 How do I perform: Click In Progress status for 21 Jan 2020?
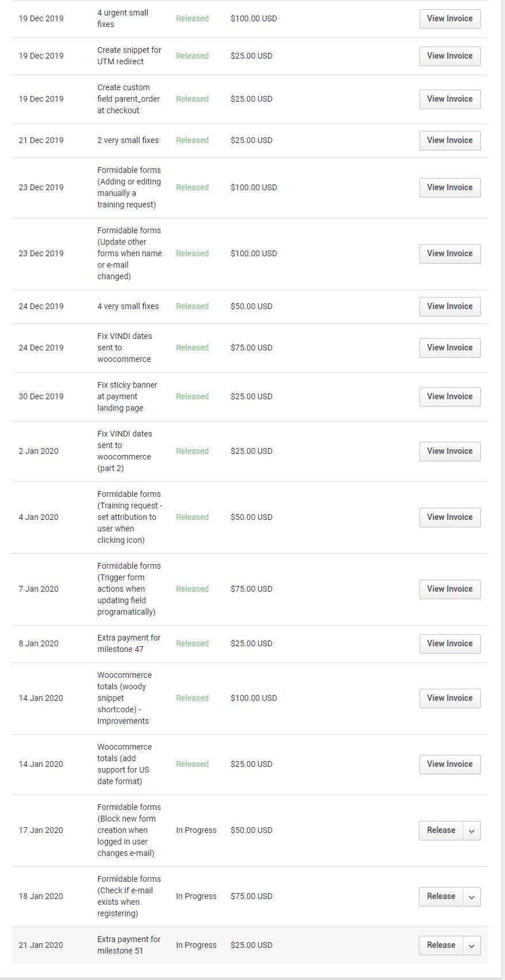pyautogui.click(x=196, y=946)
